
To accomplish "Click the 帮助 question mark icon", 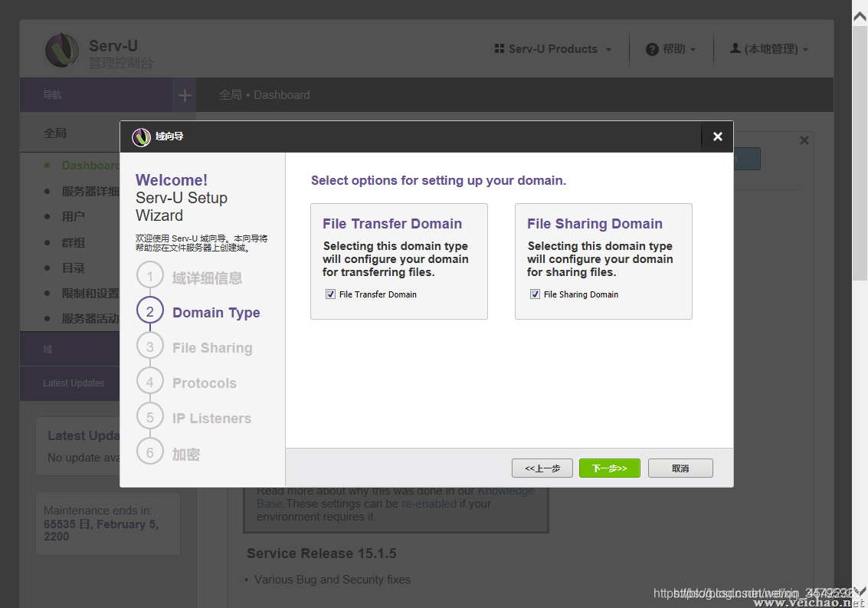I will coord(652,49).
